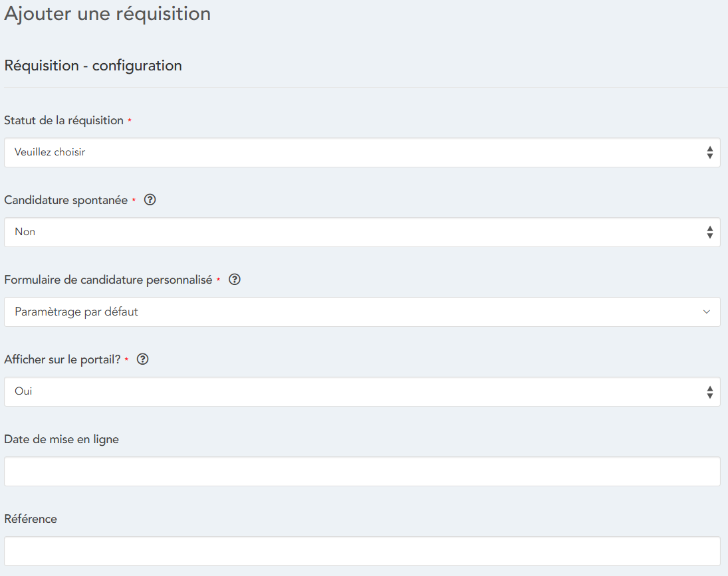Click the Formulaire de candidature personnalisé label
The height and width of the screenshot is (576, 728).
point(108,280)
